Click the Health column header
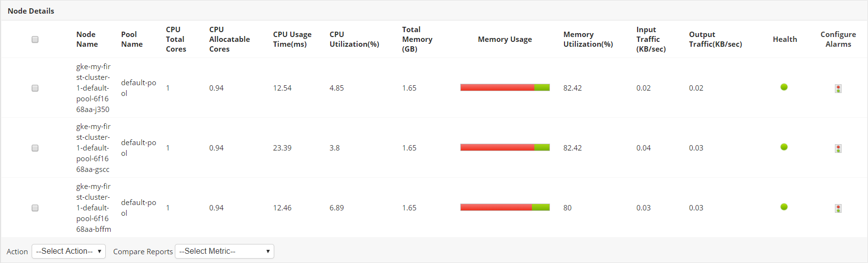This screenshot has height=263, width=868. pyautogui.click(x=785, y=39)
